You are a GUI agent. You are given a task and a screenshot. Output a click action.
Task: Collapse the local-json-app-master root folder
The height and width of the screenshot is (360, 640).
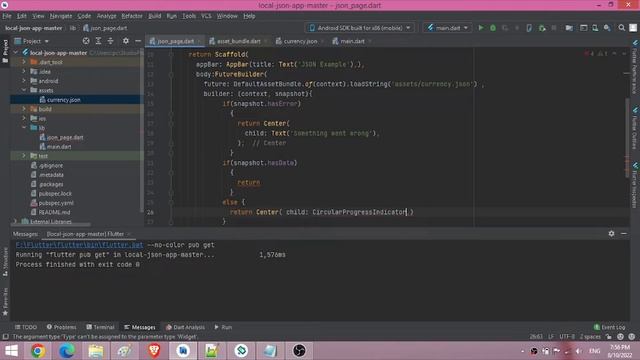point(16,53)
